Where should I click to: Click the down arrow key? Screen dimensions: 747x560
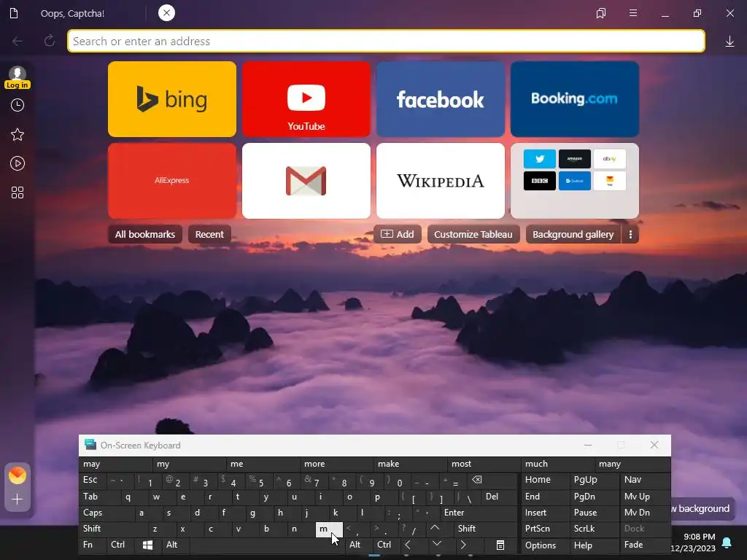(x=437, y=544)
